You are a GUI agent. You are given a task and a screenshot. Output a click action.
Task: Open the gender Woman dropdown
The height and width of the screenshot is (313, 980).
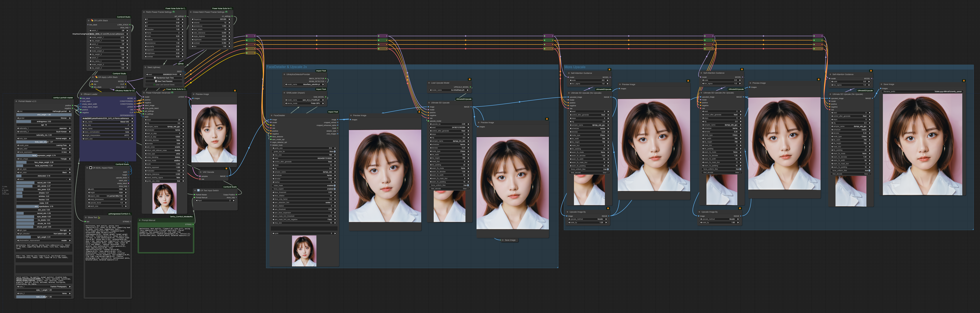click(x=44, y=118)
